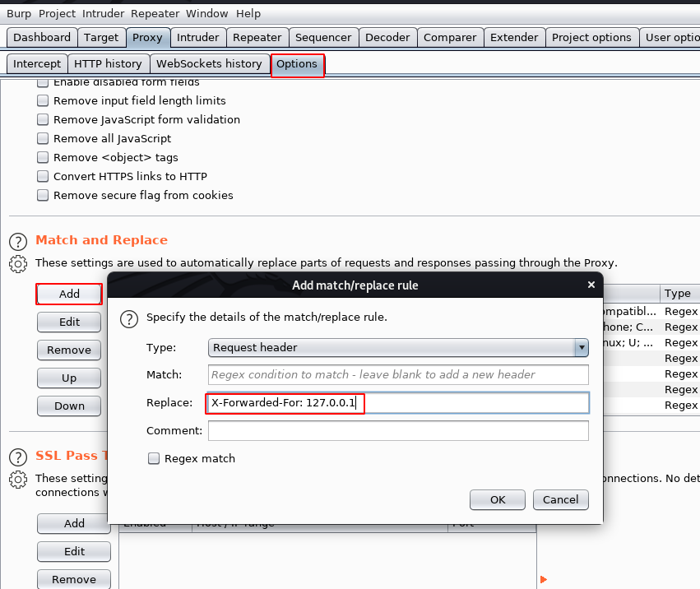Focus the Comment input field
Image resolution: width=700 pixels, height=589 pixels.
pos(398,431)
